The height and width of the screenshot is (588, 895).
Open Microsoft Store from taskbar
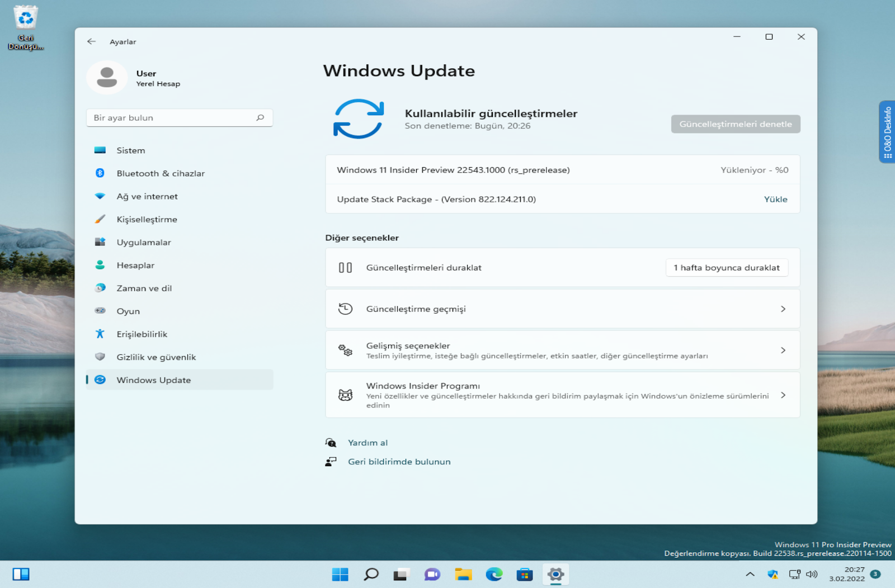click(x=525, y=574)
